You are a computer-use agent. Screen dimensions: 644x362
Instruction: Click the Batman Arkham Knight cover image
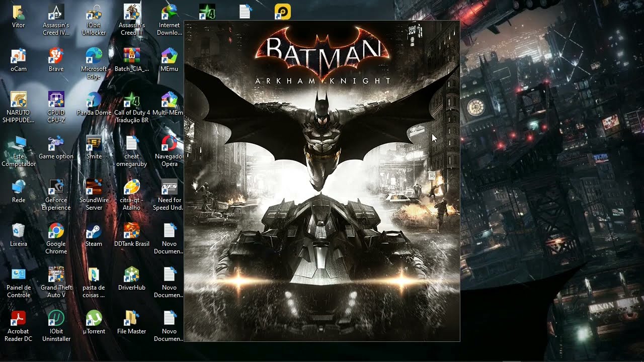pyautogui.click(x=322, y=182)
